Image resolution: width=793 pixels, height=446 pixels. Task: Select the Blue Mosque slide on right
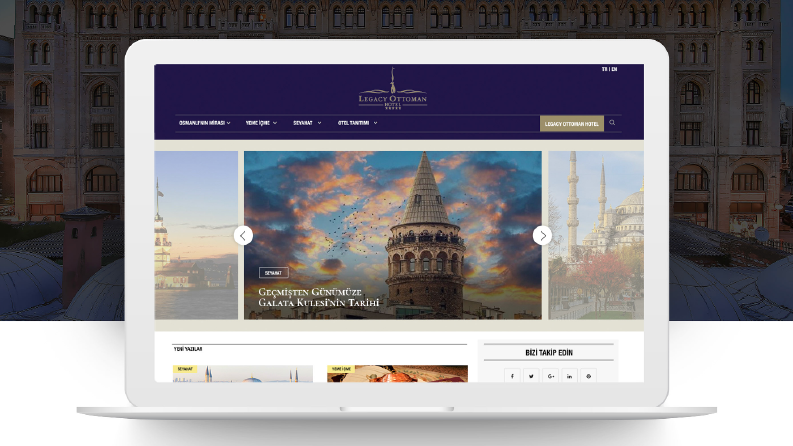tap(596, 235)
